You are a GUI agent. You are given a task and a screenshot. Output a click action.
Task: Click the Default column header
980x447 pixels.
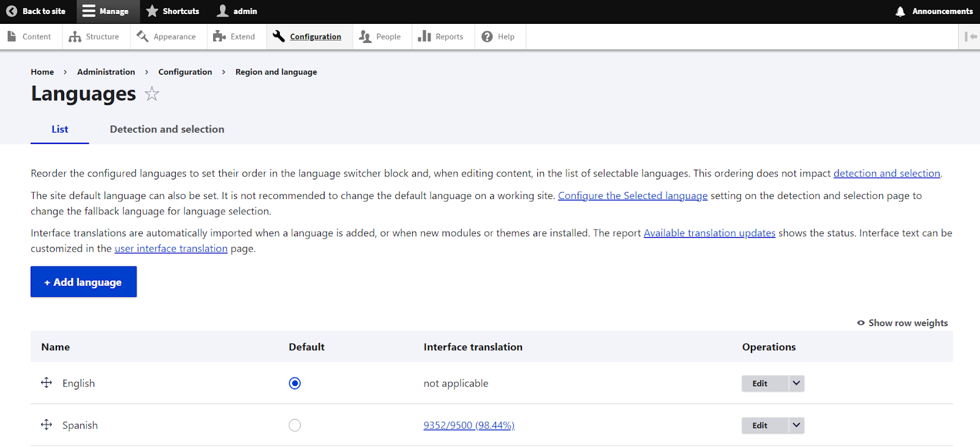306,347
